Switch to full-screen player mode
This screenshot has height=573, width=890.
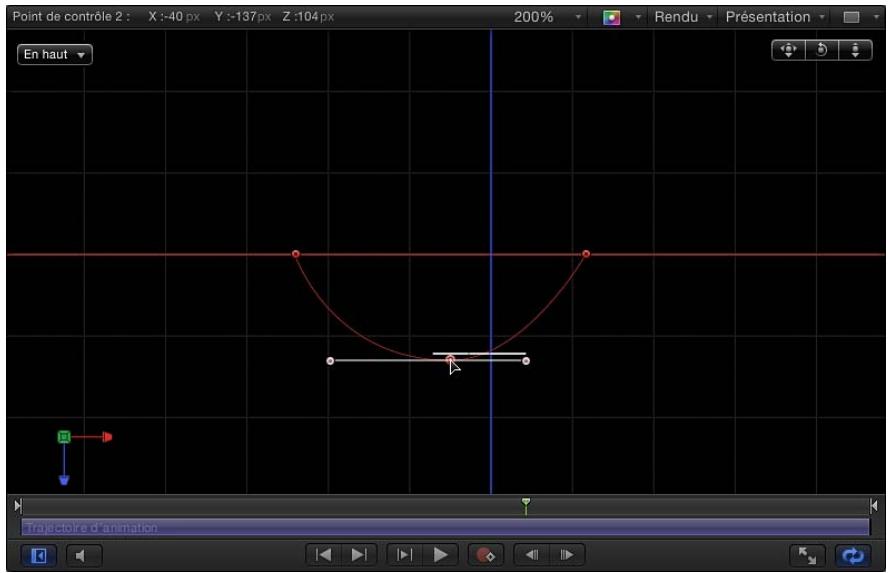pos(807,555)
